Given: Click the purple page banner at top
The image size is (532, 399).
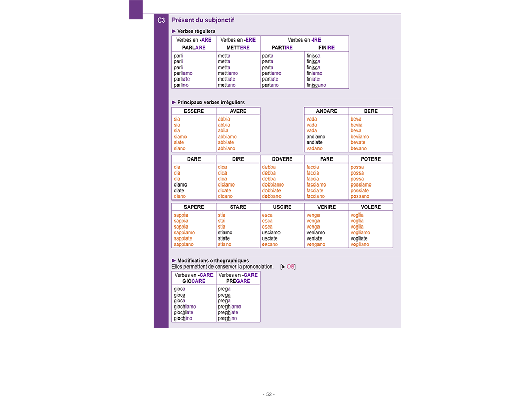Looking at the screenshot, I should (x=265, y=6).
